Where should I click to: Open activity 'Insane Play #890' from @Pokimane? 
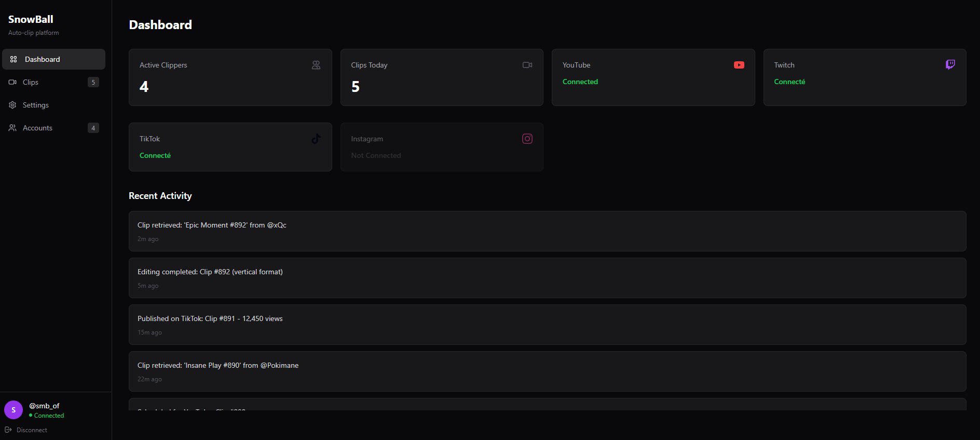548,371
